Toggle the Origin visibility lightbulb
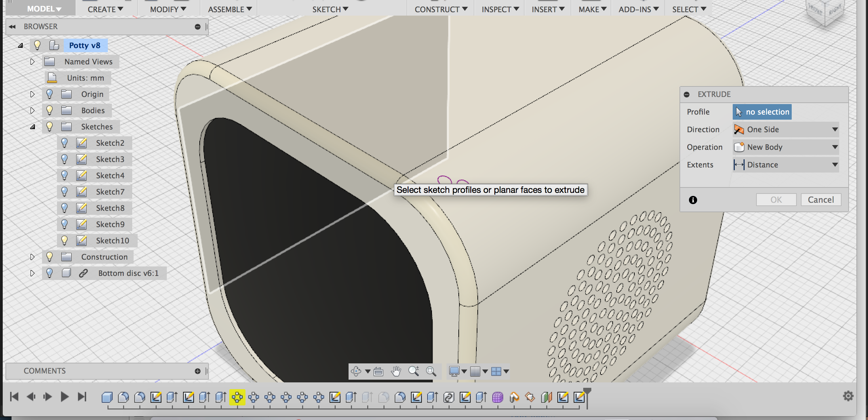The height and width of the screenshot is (420, 868). [50, 94]
